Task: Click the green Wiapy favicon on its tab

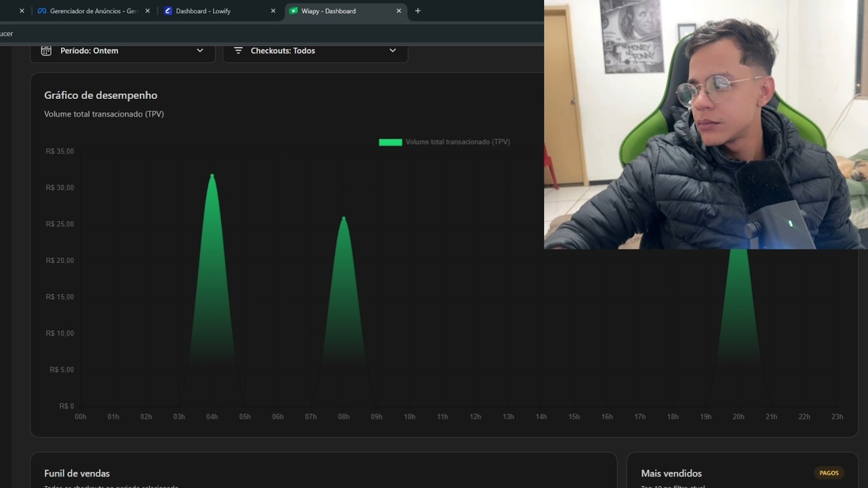Action: point(294,11)
